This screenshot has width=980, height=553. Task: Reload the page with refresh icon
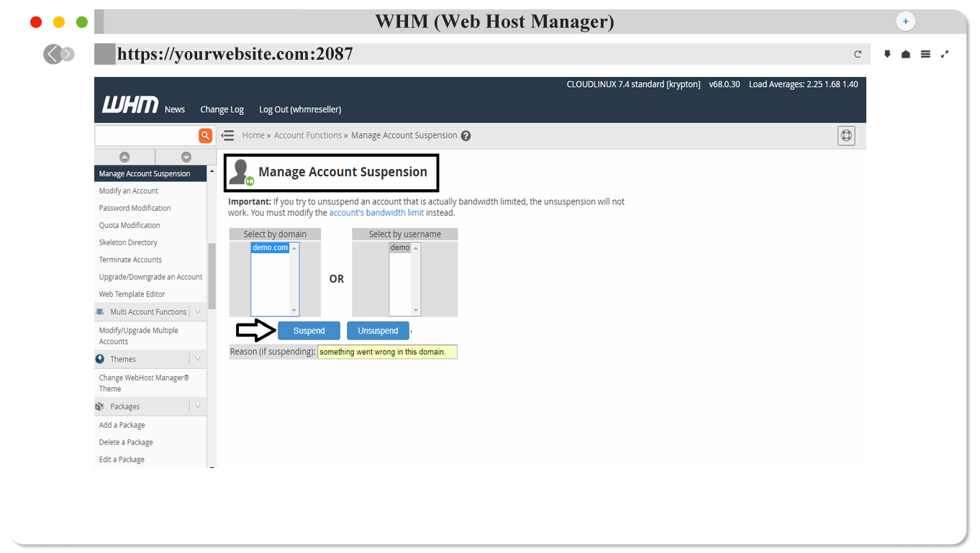tap(858, 54)
